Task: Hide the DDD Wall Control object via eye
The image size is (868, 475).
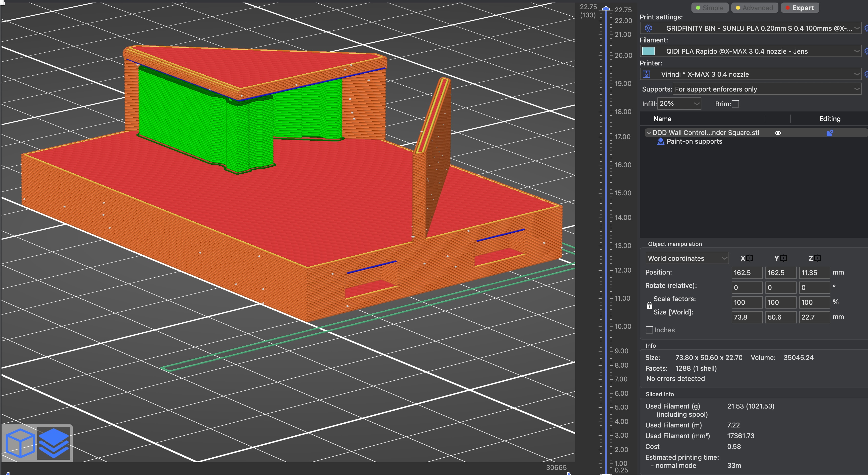Action: click(778, 133)
